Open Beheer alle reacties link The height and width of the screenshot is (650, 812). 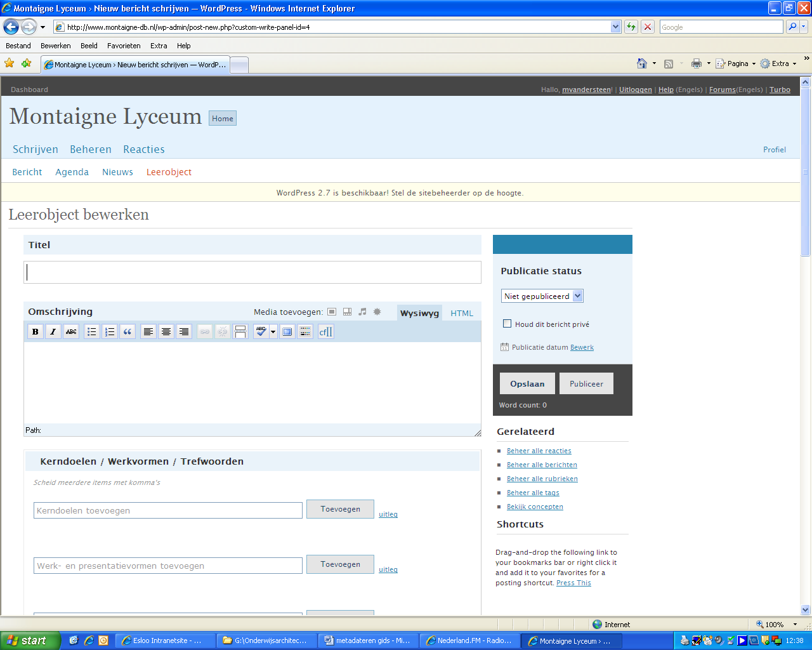pyautogui.click(x=539, y=451)
